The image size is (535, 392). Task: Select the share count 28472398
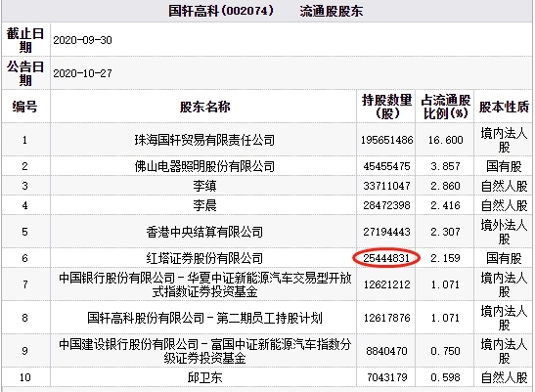click(x=387, y=205)
